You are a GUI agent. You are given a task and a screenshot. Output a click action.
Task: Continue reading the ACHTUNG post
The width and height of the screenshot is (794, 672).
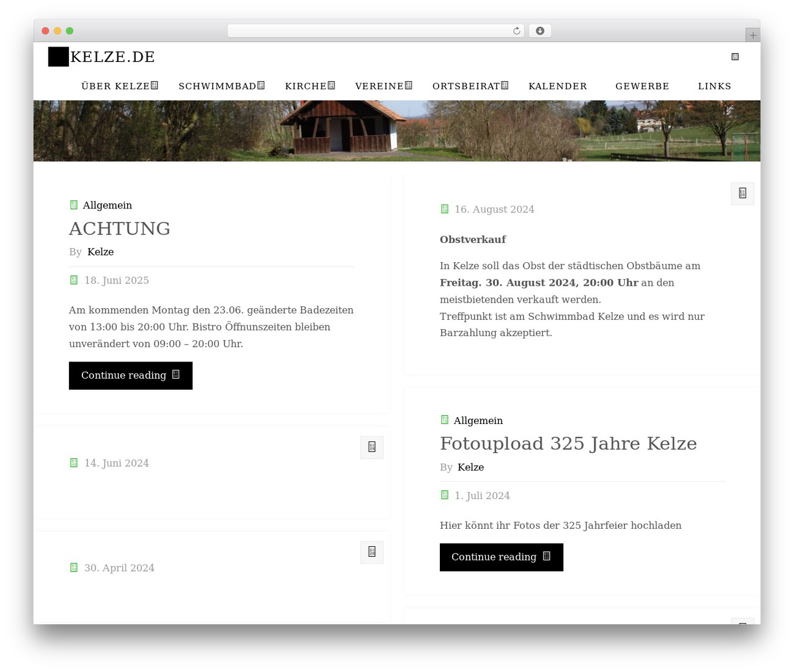(x=130, y=376)
